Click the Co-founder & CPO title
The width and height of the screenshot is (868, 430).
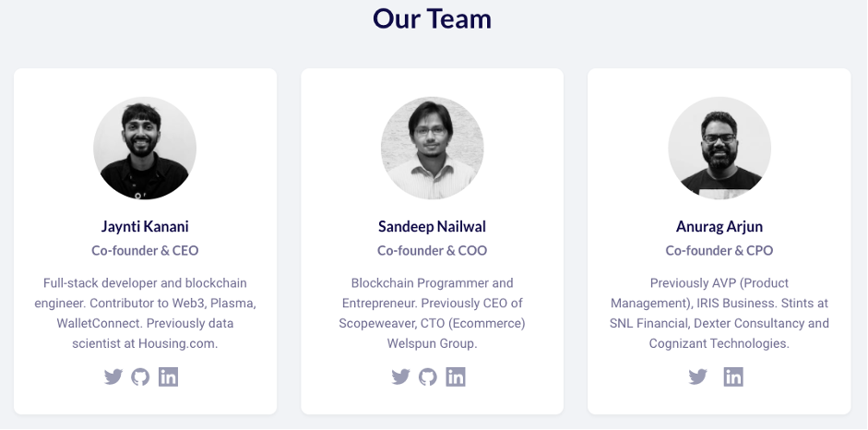tap(719, 251)
